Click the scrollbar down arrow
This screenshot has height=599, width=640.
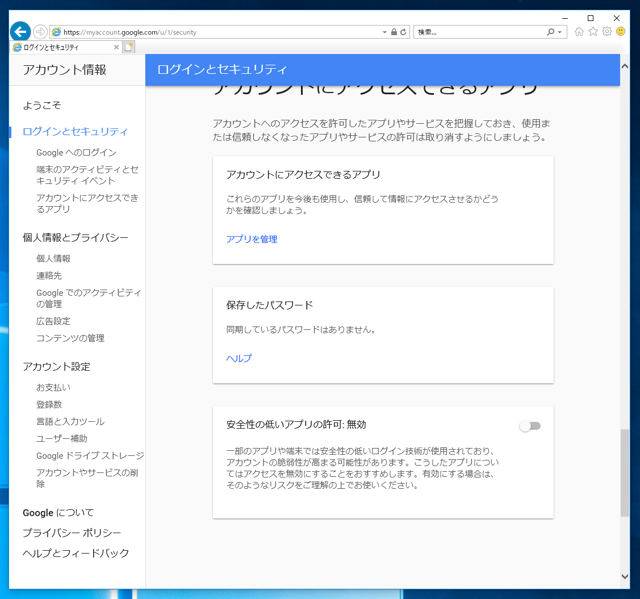point(624,576)
